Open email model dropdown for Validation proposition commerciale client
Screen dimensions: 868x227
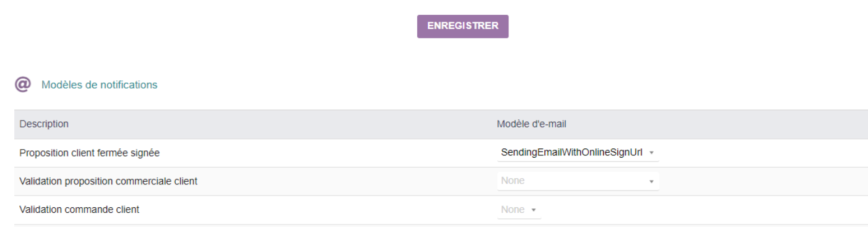point(578,181)
